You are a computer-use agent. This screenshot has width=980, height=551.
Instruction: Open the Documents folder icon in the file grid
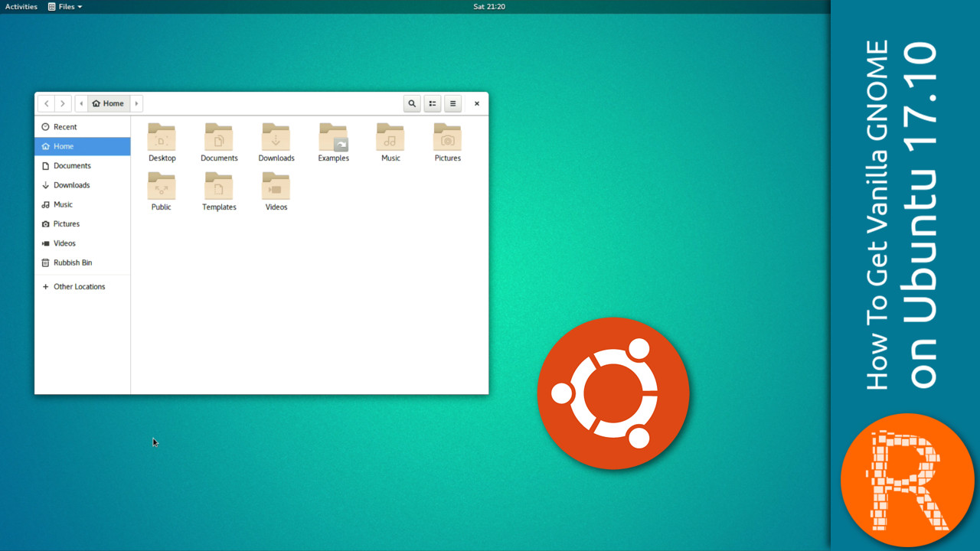[219, 137]
